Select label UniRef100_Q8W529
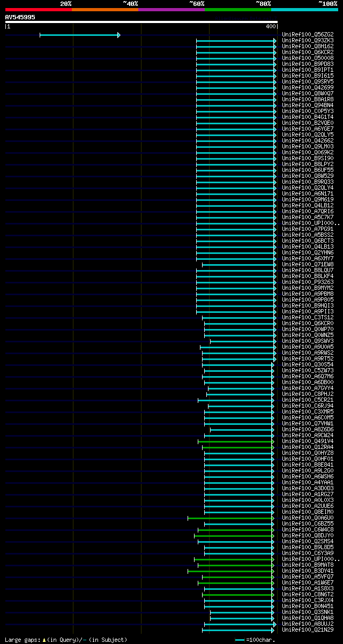 pyautogui.click(x=308, y=176)
